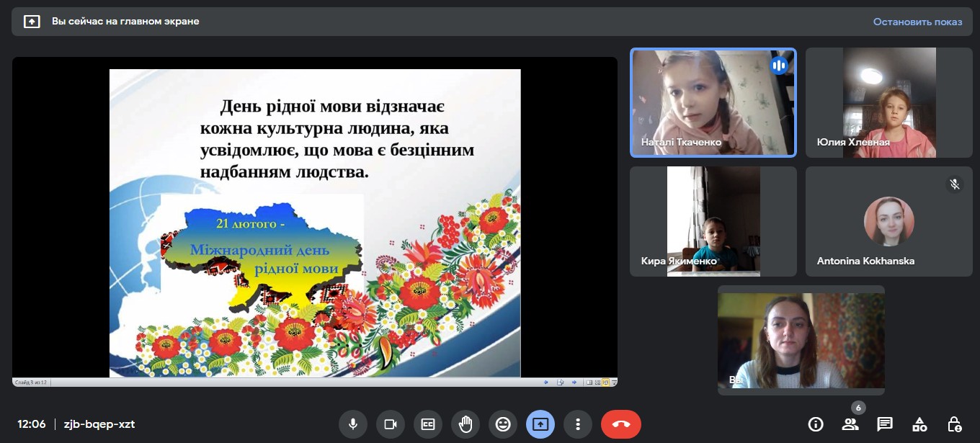Click Antonina Kokhanska's muted microphone icon
This screenshot has height=443, width=980.
955,184
